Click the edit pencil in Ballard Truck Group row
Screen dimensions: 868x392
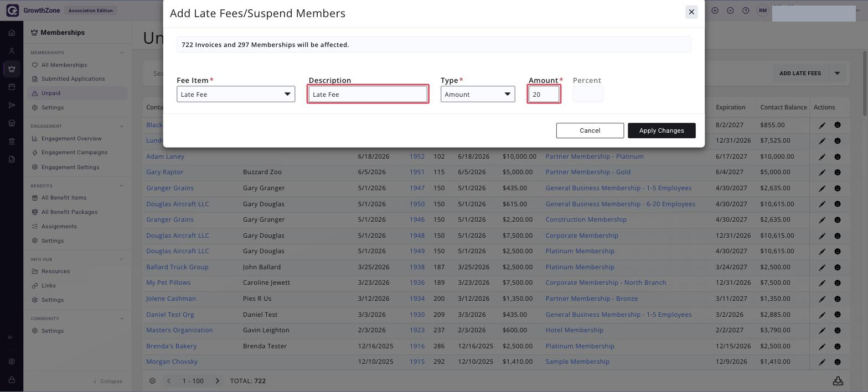[822, 268]
